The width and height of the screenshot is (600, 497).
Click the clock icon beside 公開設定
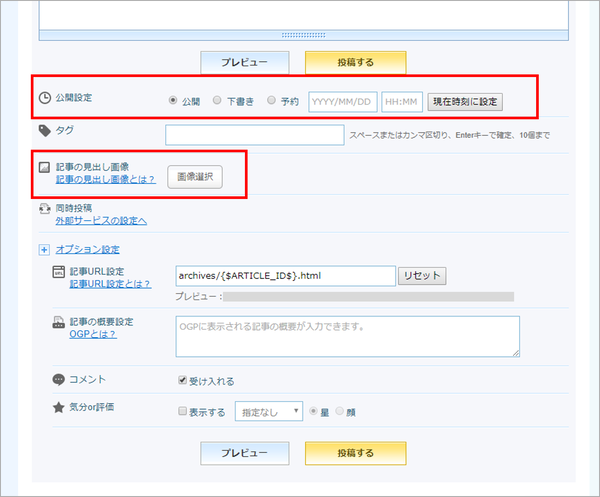click(x=45, y=98)
